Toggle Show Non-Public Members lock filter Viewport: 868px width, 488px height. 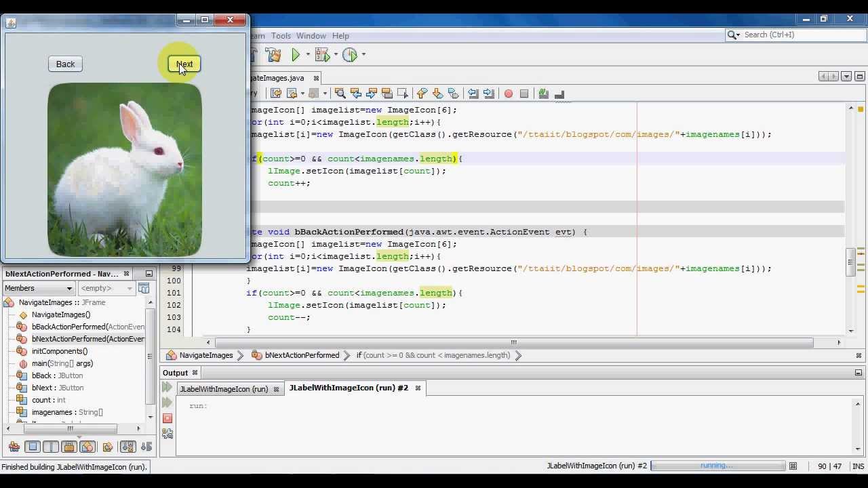[68, 447]
